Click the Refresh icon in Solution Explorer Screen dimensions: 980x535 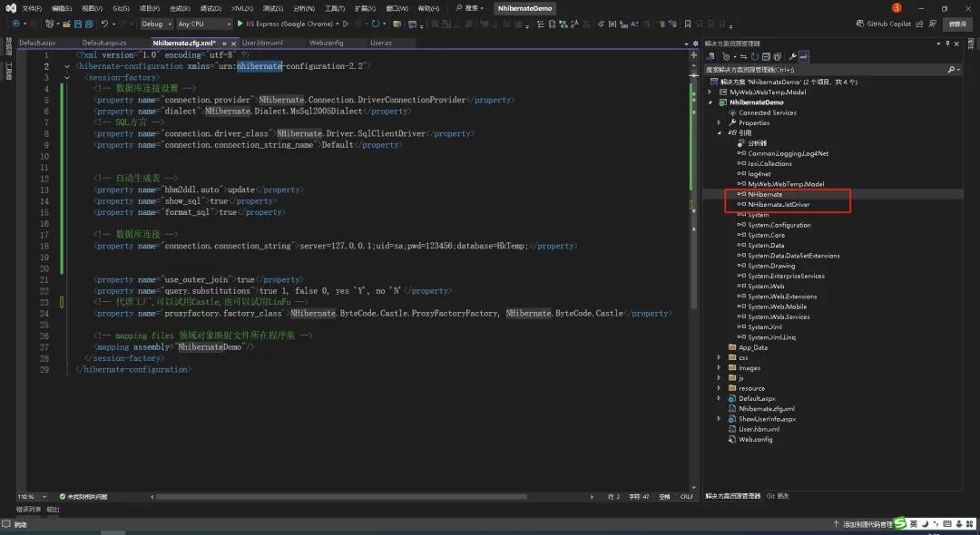coord(755,56)
